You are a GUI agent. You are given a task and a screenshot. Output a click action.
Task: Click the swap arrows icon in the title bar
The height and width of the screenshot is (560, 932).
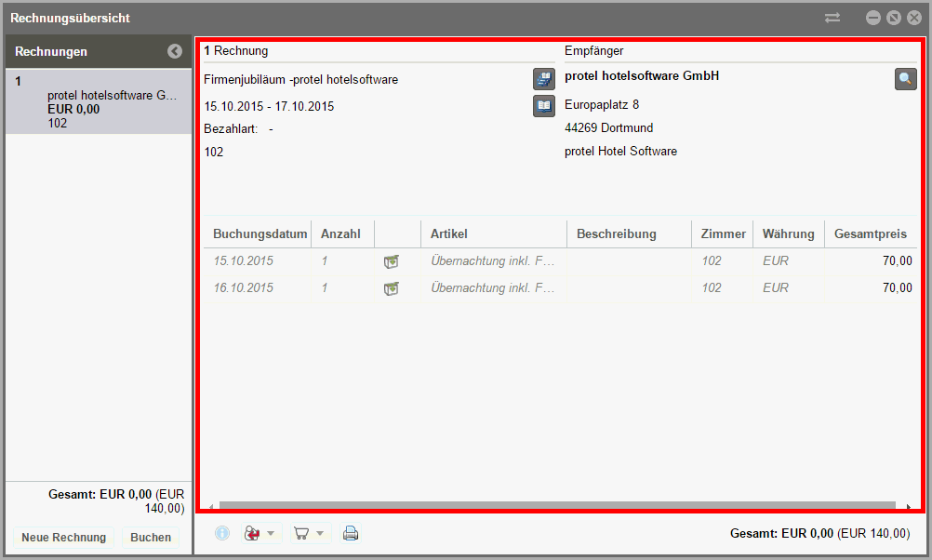pyautogui.click(x=832, y=18)
